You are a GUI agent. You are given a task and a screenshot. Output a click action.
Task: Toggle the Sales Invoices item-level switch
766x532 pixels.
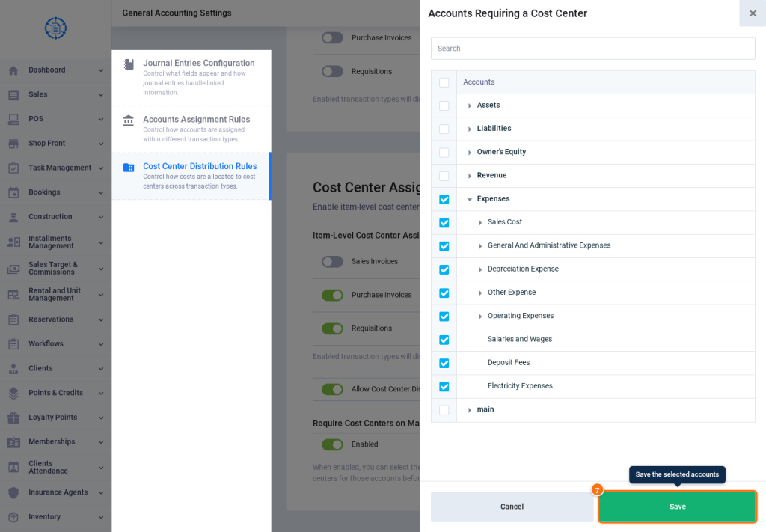point(332,262)
